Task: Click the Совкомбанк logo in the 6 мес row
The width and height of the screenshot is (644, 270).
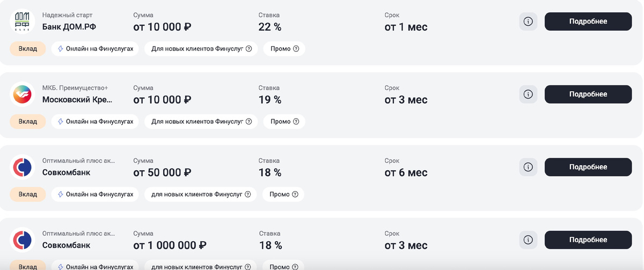Action: (23, 167)
